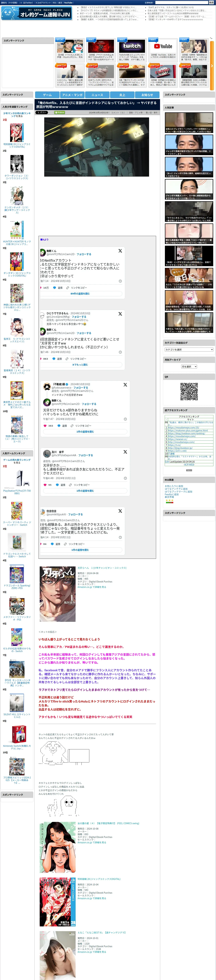Open RSS link in top bar
Image resolution: width=216 pixels, height=980 pixels.
coord(55,3)
